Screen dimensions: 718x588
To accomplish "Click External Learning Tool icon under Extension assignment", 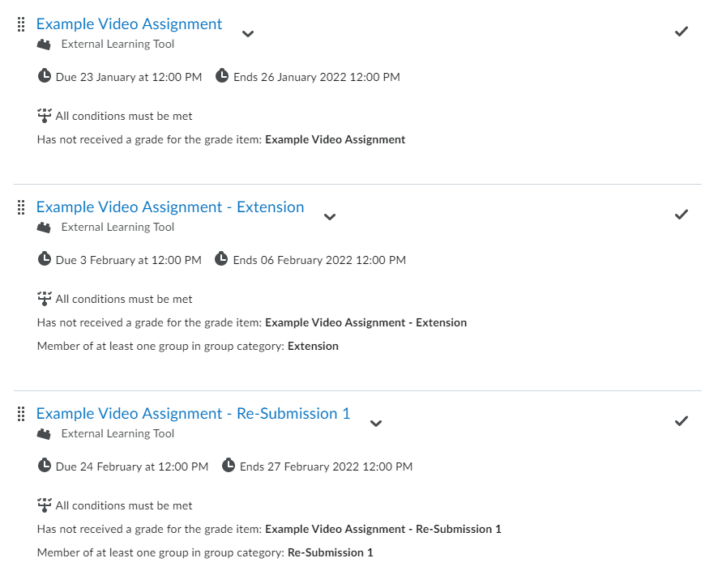I will (x=44, y=228).
